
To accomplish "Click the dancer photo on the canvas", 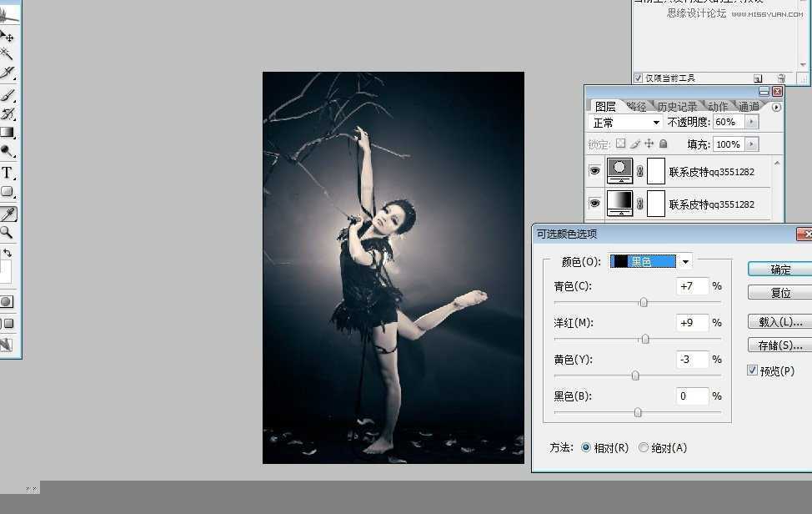I will [393, 267].
